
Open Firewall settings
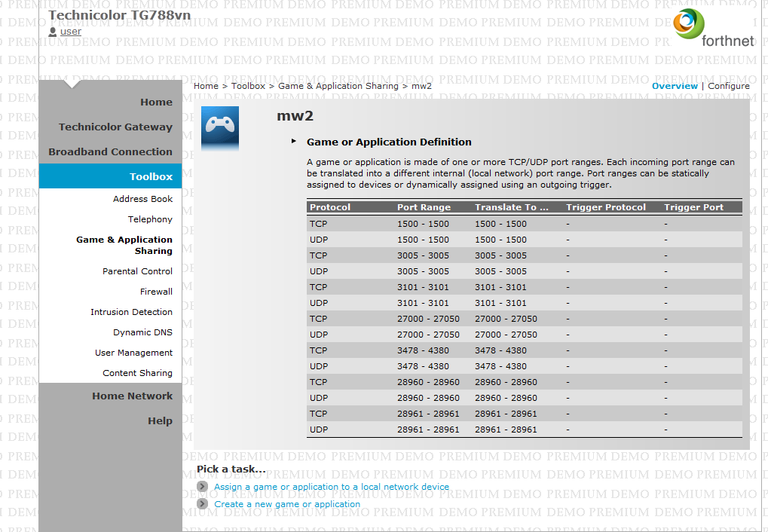click(156, 292)
